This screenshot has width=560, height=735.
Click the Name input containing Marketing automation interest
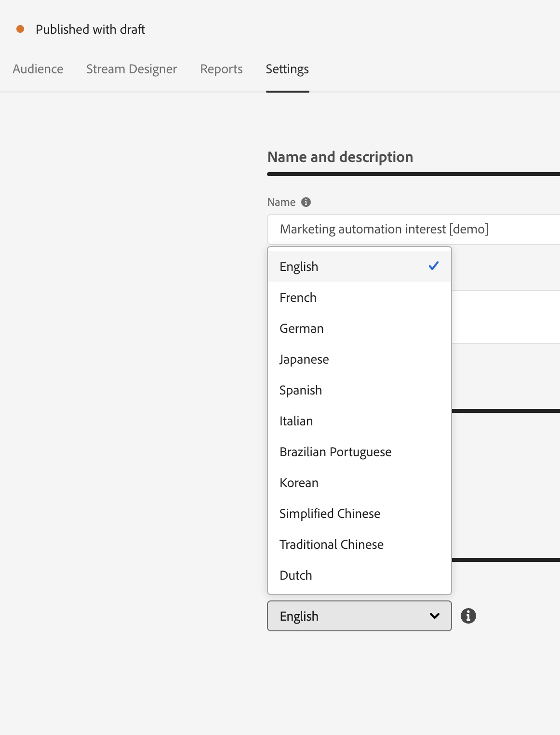384,229
